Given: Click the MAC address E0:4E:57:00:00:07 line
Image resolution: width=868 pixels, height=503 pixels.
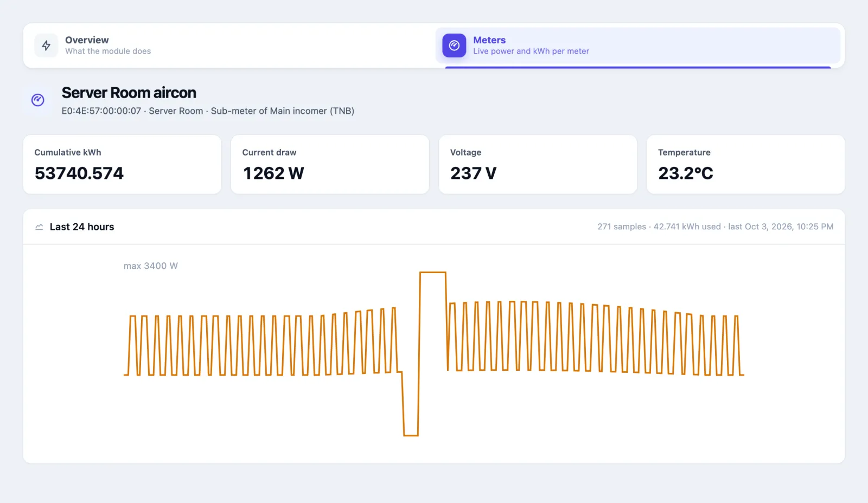Looking at the screenshot, I should [208, 111].
